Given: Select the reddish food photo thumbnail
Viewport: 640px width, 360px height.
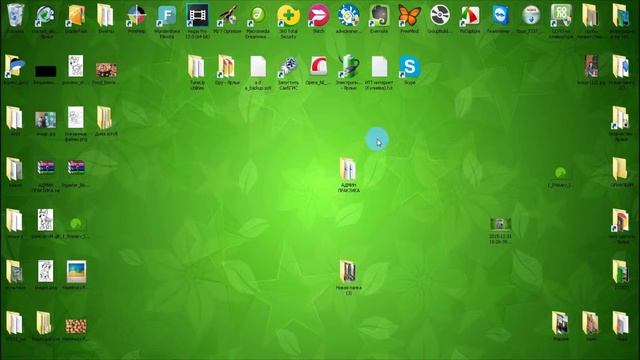Looking at the screenshot, I should click(x=106, y=70).
